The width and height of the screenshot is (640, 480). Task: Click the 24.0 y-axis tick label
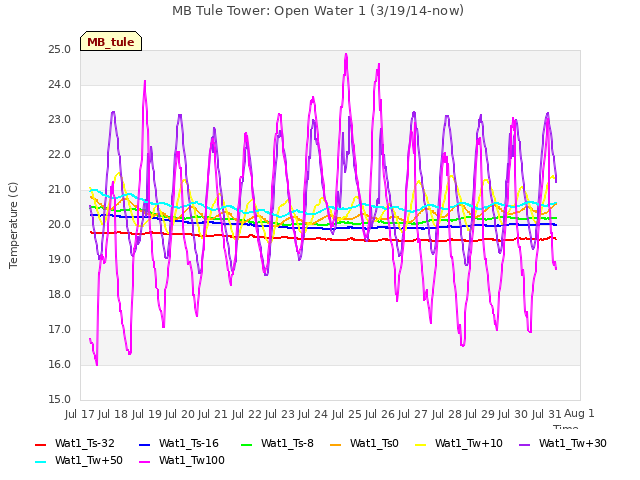[x=60, y=85]
